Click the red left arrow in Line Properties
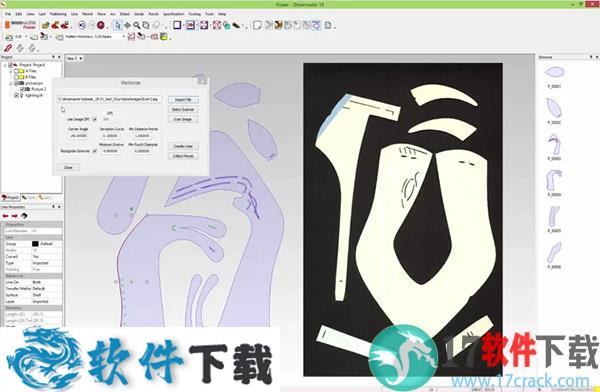The width and height of the screenshot is (600, 392). point(5,216)
